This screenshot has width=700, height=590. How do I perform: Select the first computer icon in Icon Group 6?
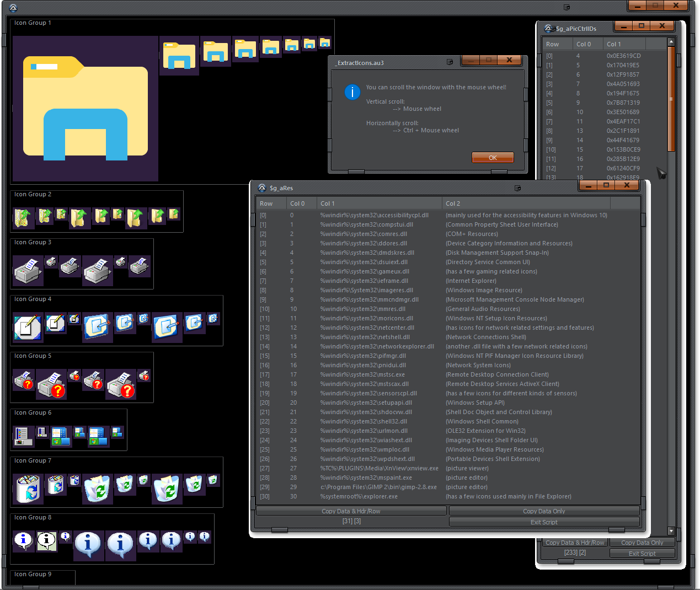(22, 436)
